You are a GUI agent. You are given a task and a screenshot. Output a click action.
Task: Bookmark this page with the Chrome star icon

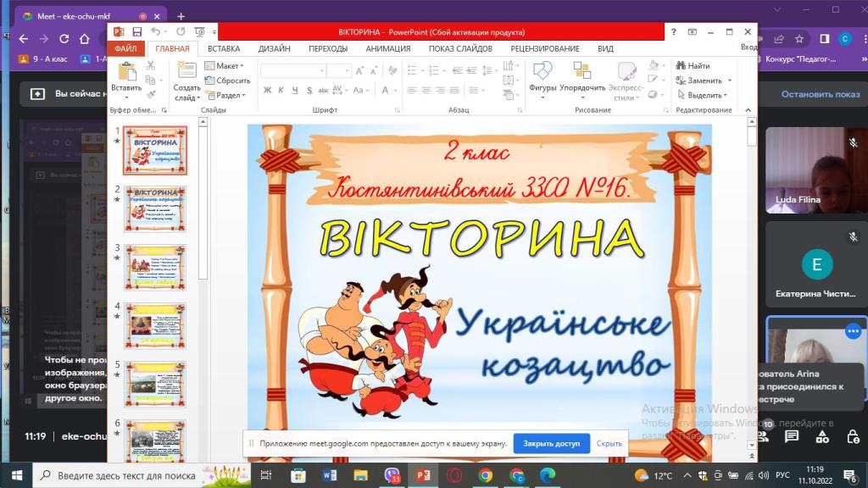point(799,39)
